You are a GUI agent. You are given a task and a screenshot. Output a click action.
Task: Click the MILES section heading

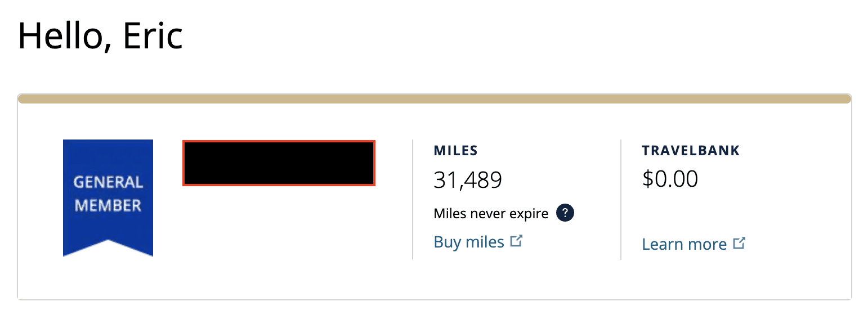(x=455, y=151)
